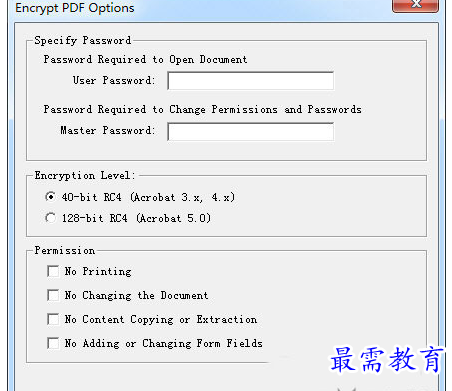Viewport: 452px width, 391px height.
Task: Click "Password Required to Change Permissions" text
Action: [x=160, y=110]
